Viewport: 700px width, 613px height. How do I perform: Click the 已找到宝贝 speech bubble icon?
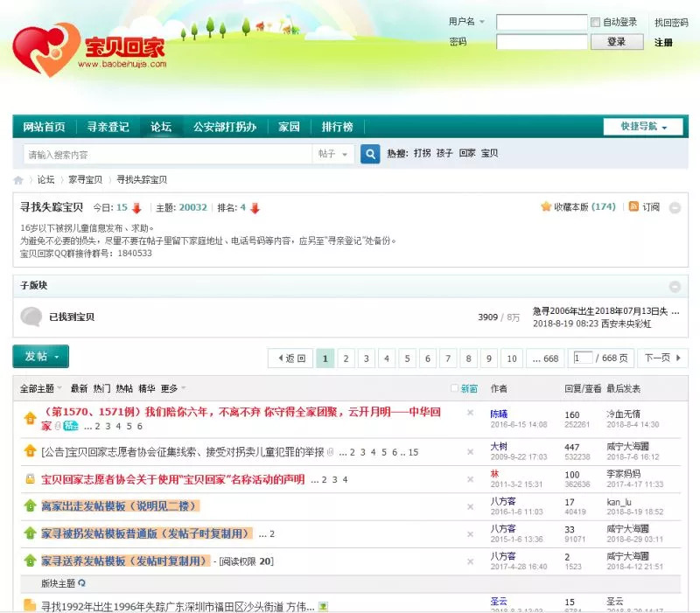tap(31, 317)
